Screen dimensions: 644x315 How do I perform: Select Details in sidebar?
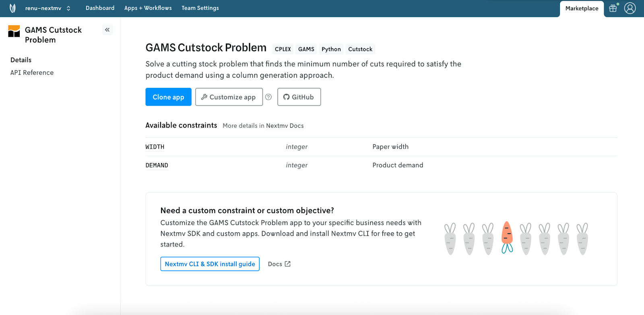tap(21, 60)
